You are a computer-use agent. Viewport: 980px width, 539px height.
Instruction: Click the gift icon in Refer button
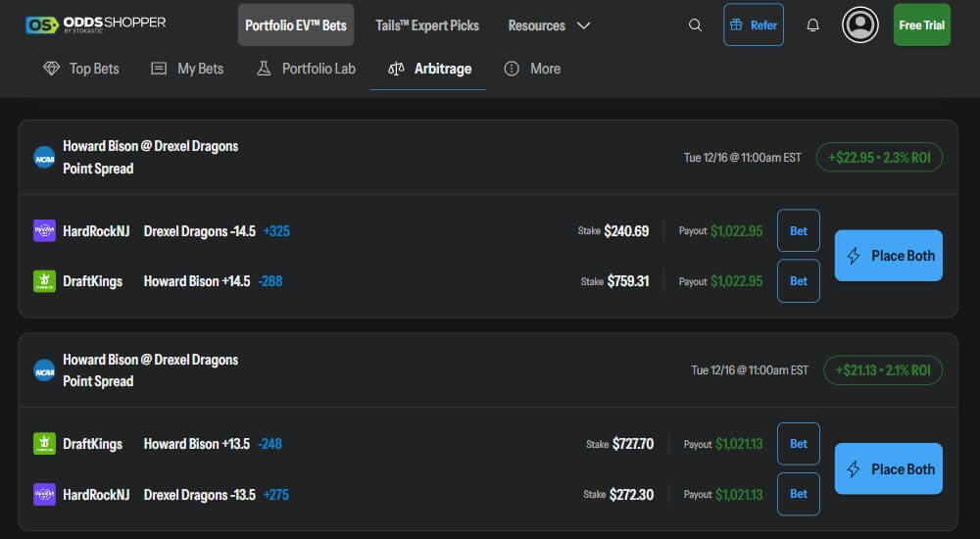tap(736, 25)
